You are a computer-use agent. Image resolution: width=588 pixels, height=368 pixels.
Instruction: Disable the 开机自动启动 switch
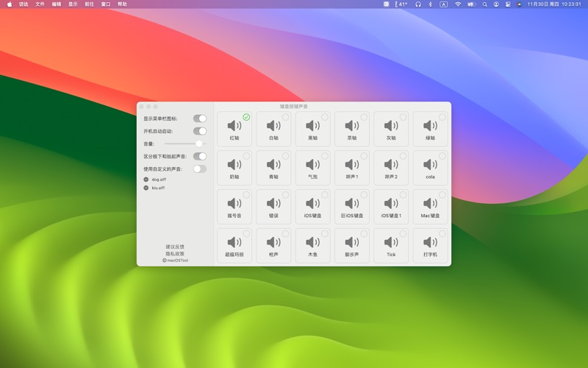tap(199, 131)
